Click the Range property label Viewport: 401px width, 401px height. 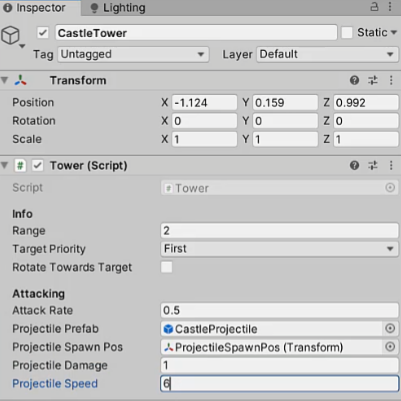coord(29,231)
